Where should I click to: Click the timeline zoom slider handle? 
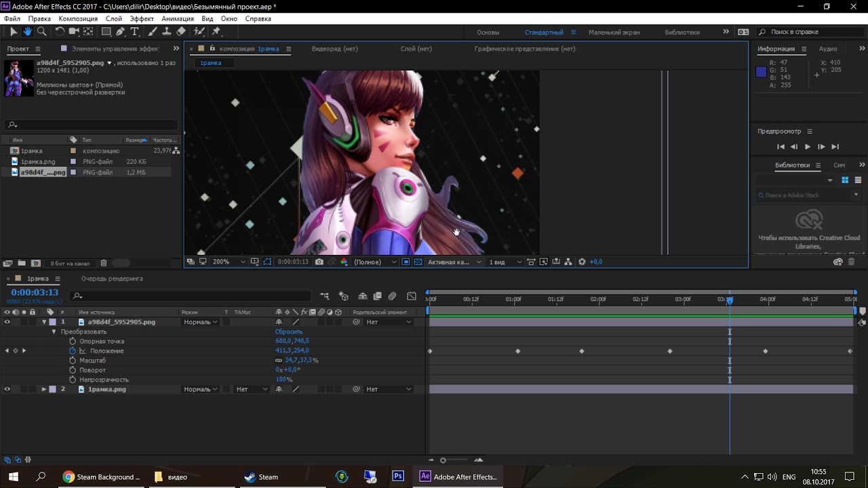443,460
